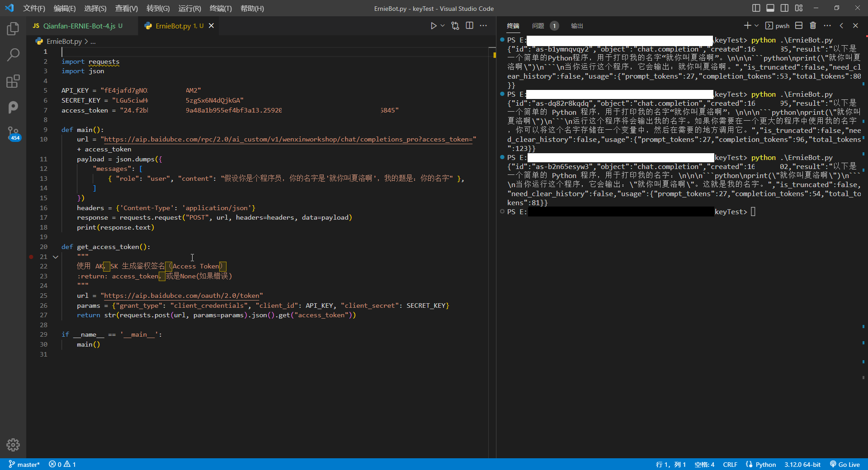Open the oauth token URL link on line 25

point(181,296)
